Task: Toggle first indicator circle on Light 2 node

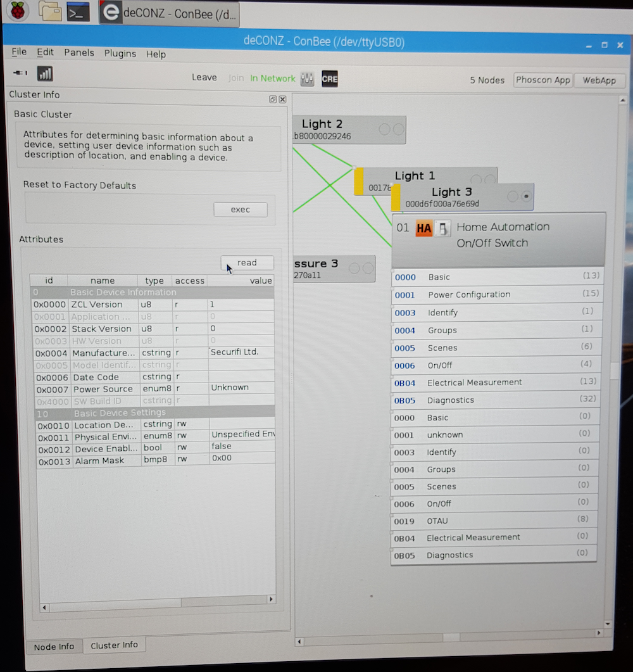Action: click(x=384, y=129)
